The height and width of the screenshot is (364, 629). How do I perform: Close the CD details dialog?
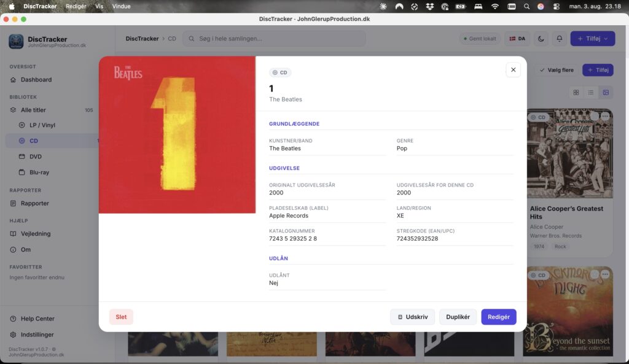click(513, 70)
